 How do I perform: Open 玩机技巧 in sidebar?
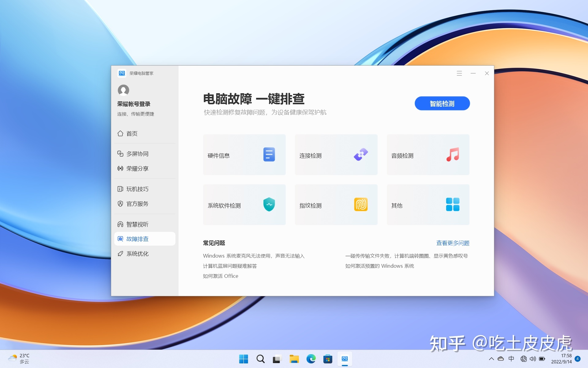pos(145,189)
